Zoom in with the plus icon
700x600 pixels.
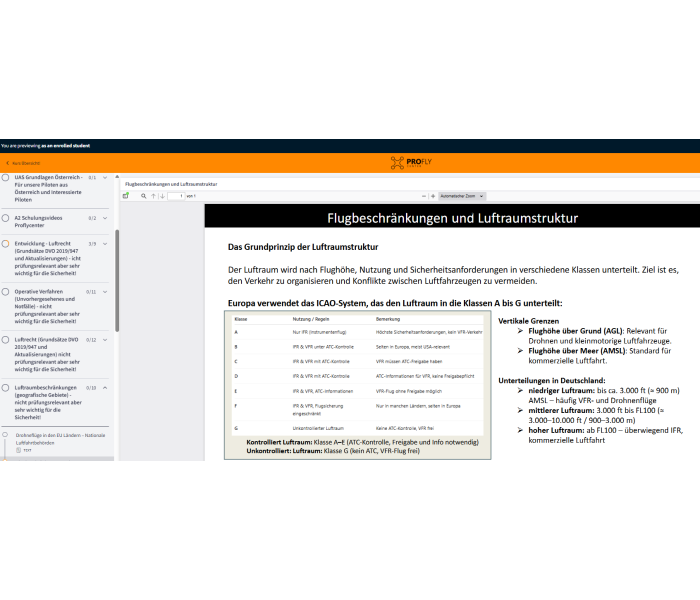click(x=433, y=196)
